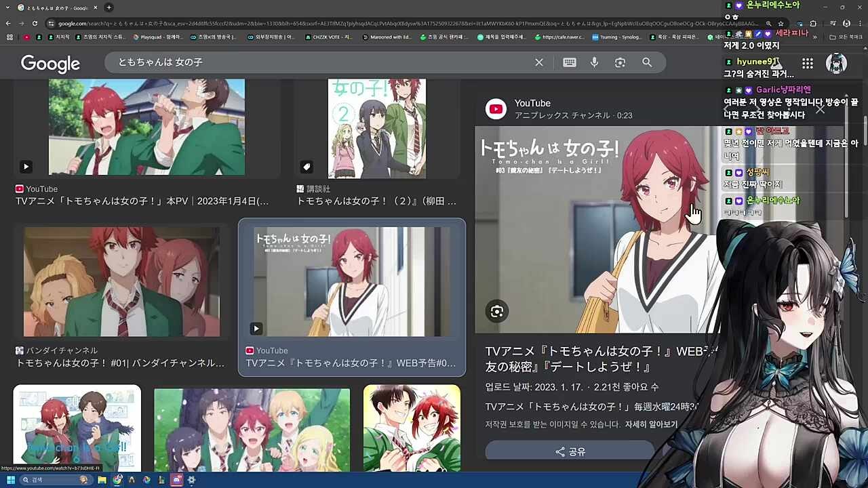Open Windows Start menu

pyautogui.click(x=10, y=480)
